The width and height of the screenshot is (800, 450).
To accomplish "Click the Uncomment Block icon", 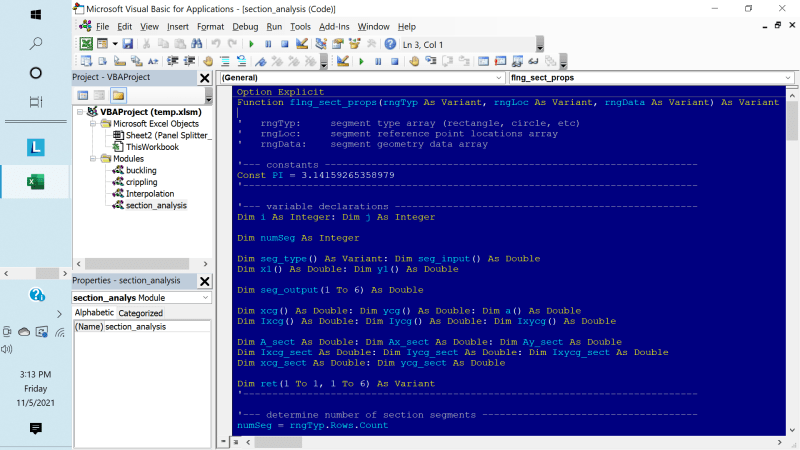I will click(x=242, y=61).
